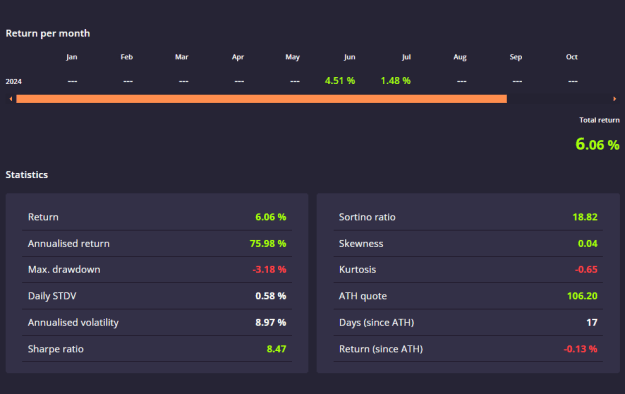Image resolution: width=625 pixels, height=394 pixels.
Task: Click the Annualised return label
Action: [x=69, y=243]
